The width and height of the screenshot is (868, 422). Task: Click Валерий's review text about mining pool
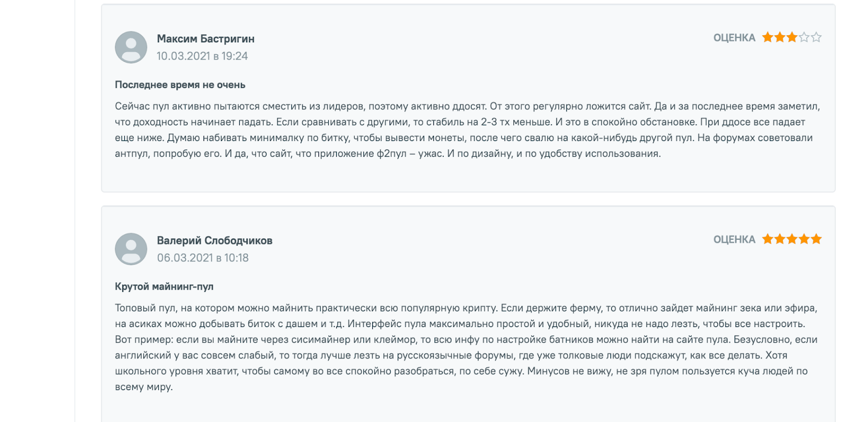coord(467,347)
